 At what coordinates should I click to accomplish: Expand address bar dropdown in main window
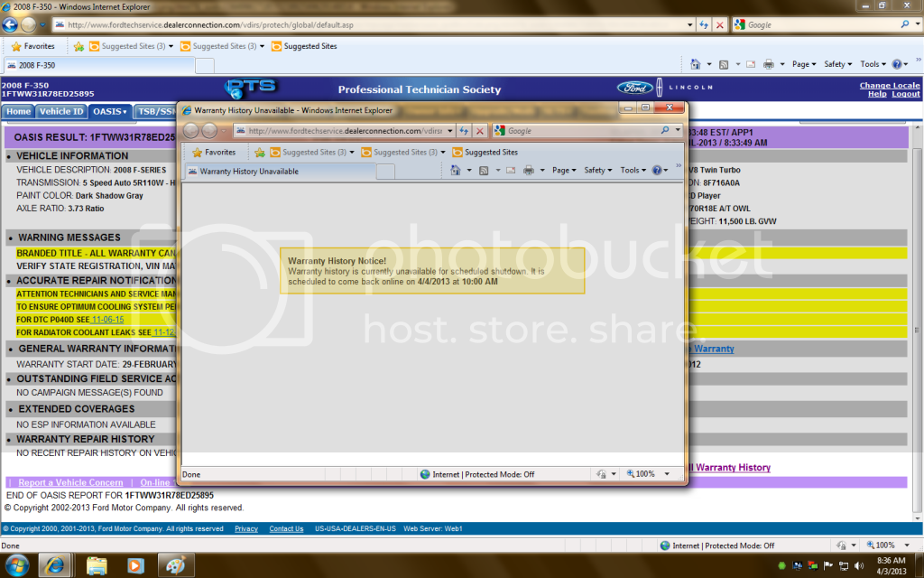click(x=690, y=24)
